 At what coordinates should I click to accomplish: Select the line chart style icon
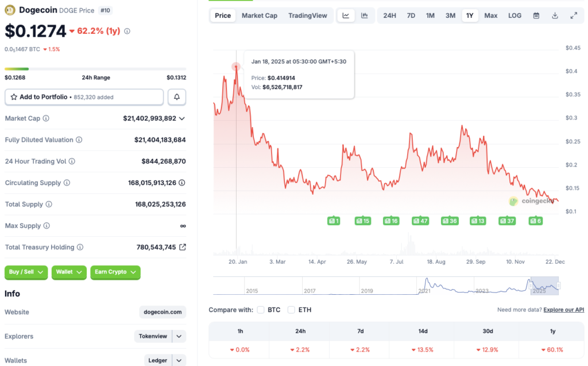tap(346, 16)
